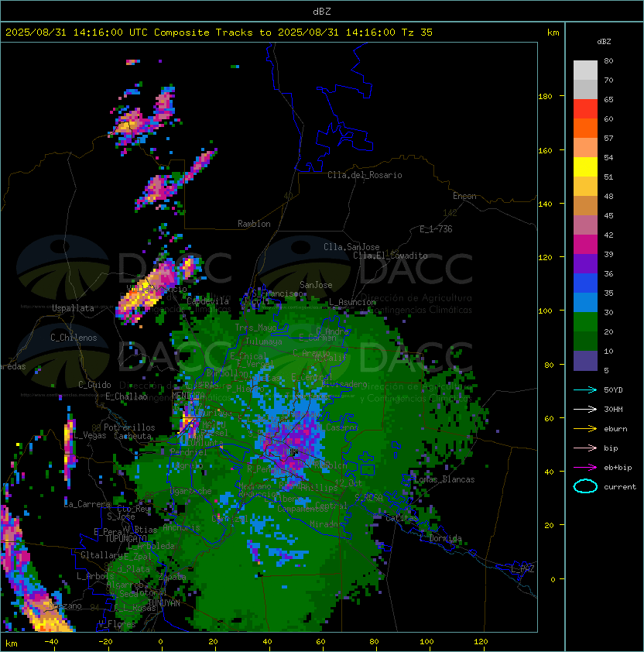The width and height of the screenshot is (644, 652).
Task: Click the '180' tick on the vertical km axis
Action: [545, 97]
